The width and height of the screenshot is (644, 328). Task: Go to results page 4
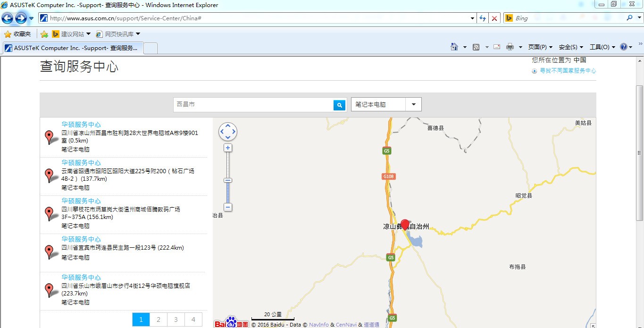[x=193, y=320]
